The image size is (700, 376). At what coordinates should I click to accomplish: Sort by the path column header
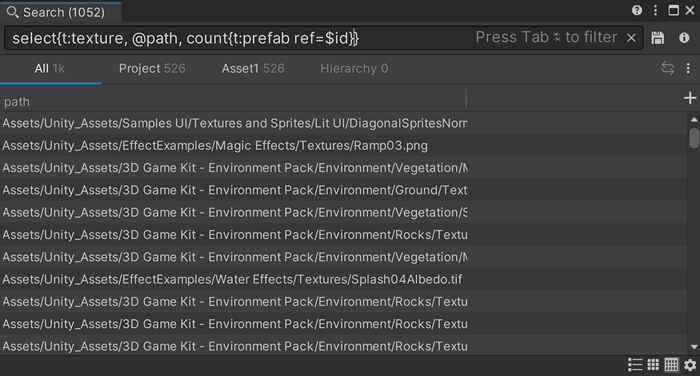tap(233, 101)
